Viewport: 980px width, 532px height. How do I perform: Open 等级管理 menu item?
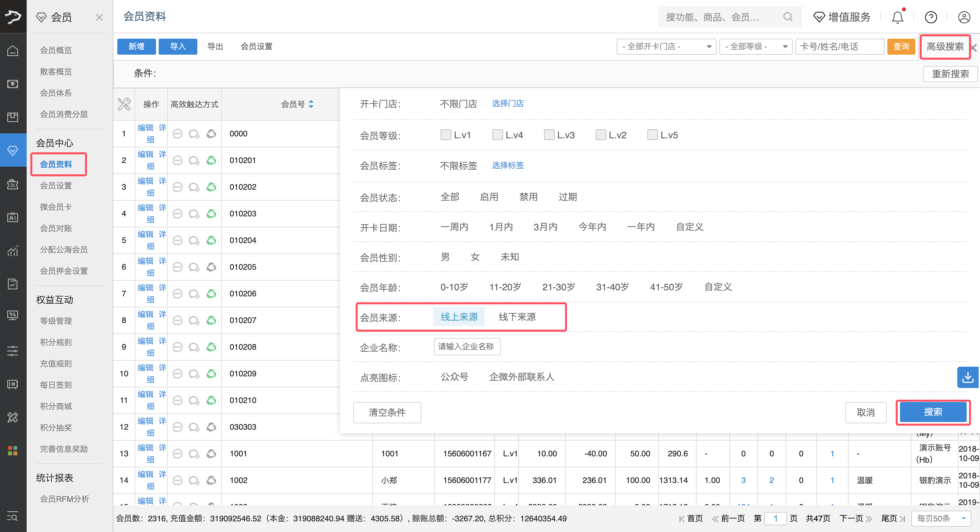pyautogui.click(x=56, y=321)
